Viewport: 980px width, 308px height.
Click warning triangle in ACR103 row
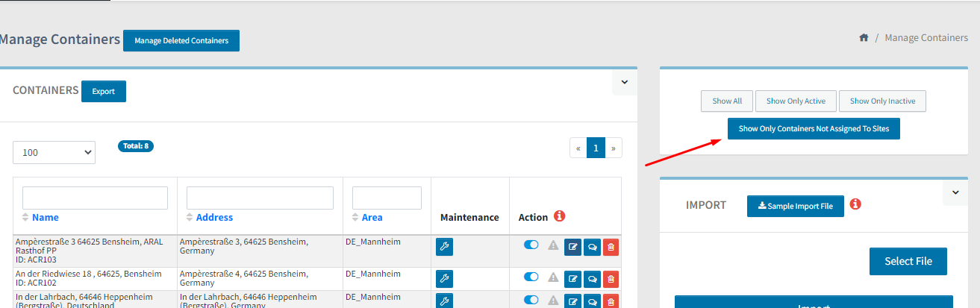[x=553, y=245]
